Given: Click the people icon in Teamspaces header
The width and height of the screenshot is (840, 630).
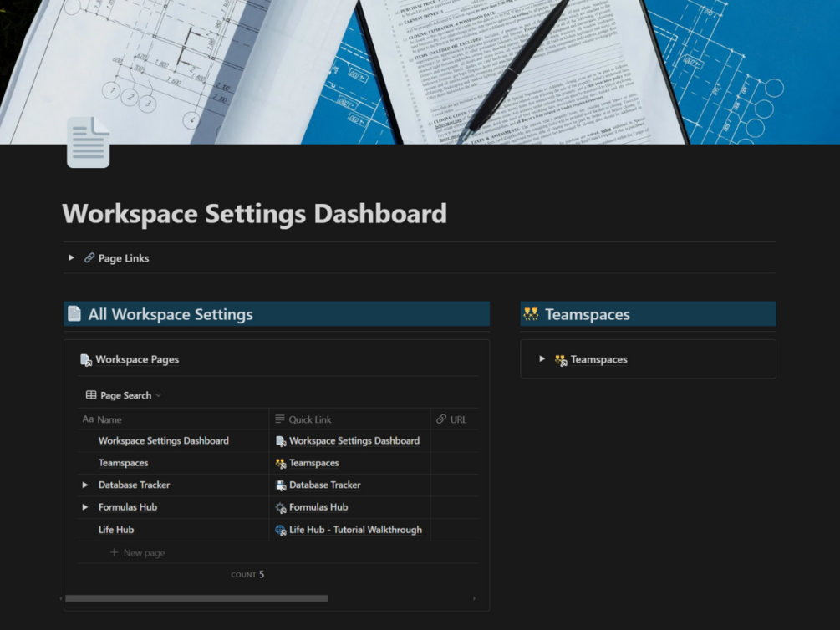Looking at the screenshot, I should (531, 313).
